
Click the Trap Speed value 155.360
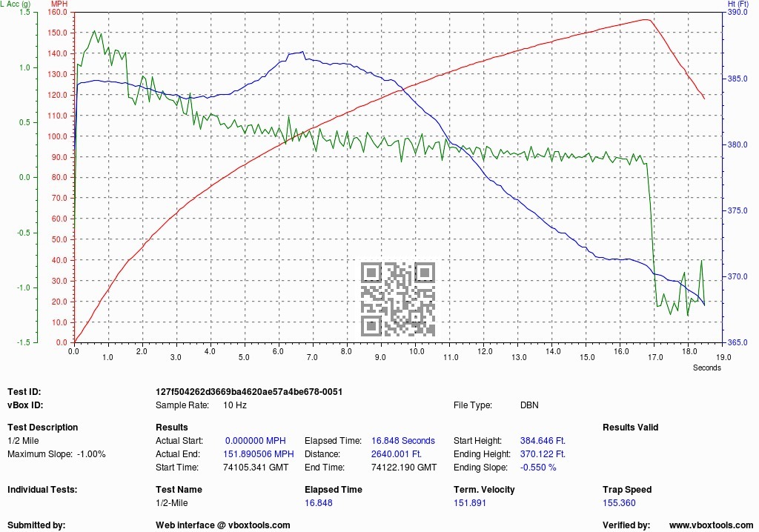click(x=619, y=503)
